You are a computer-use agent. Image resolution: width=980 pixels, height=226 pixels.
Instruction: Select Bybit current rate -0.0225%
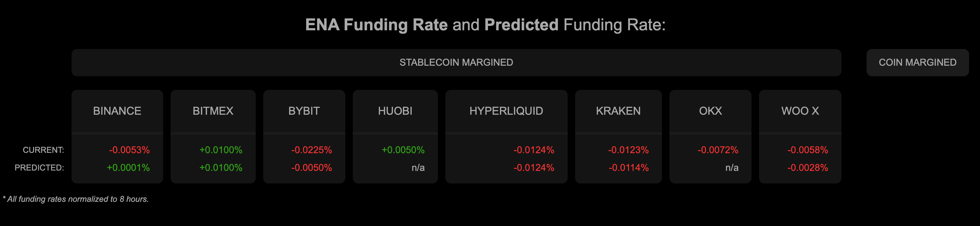pyautogui.click(x=312, y=150)
